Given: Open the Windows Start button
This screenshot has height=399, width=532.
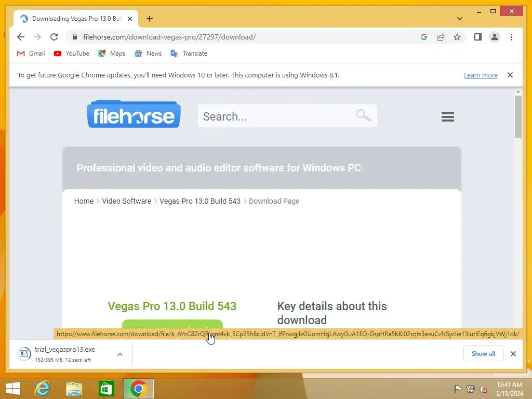Looking at the screenshot, I should pos(13,389).
